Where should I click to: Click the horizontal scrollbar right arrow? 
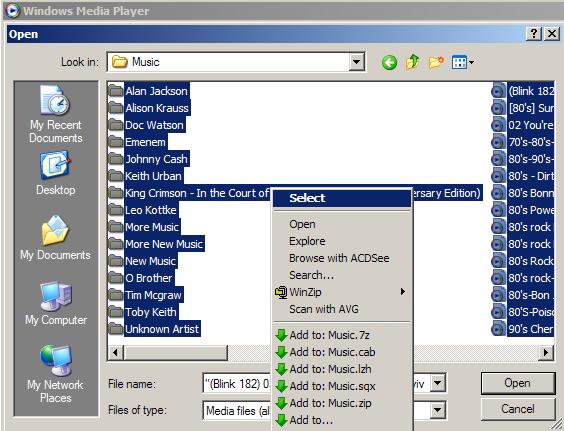(x=546, y=352)
